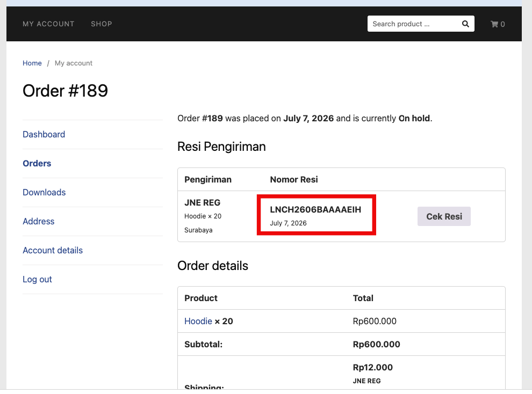Click the On hold status text
Image resolution: width=532 pixels, height=394 pixels.
(x=414, y=118)
